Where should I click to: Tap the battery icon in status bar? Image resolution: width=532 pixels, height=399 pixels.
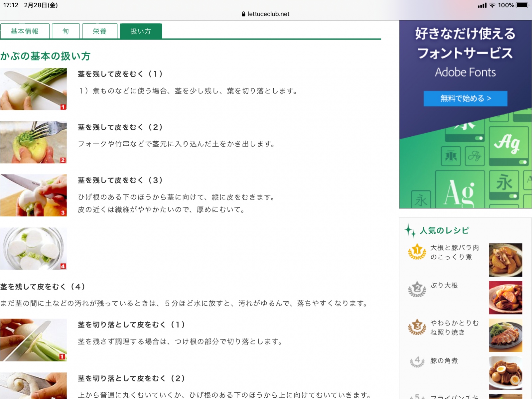[522, 5]
